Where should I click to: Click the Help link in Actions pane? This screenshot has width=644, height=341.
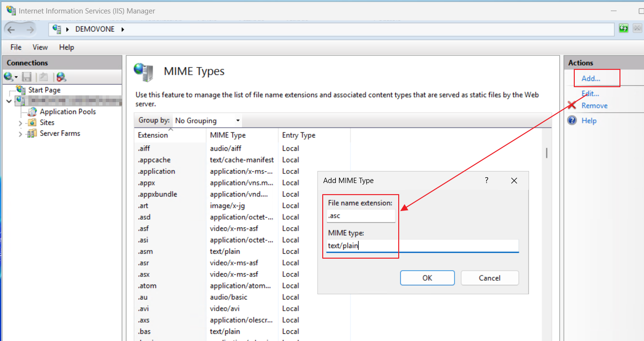click(589, 120)
